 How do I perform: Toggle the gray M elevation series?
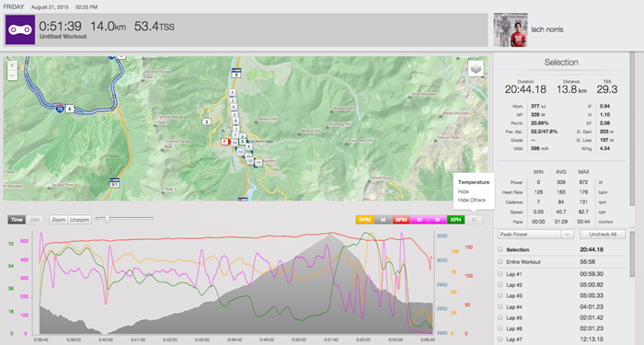383,220
